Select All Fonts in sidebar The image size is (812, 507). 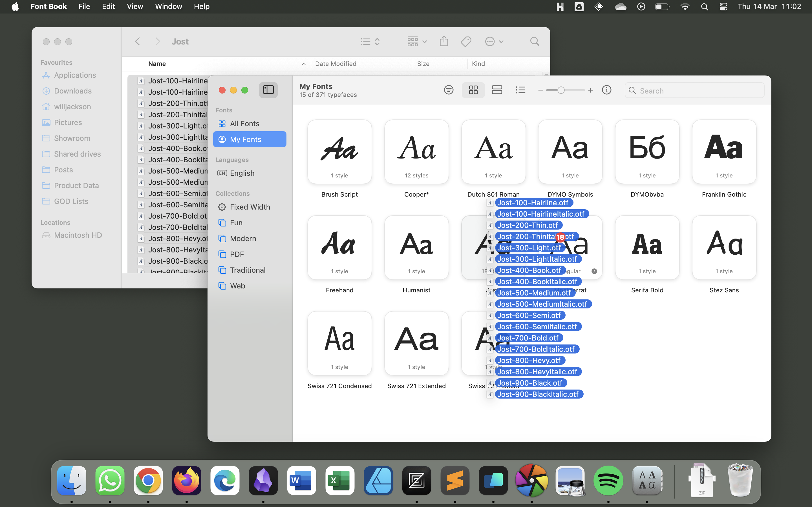tap(245, 124)
